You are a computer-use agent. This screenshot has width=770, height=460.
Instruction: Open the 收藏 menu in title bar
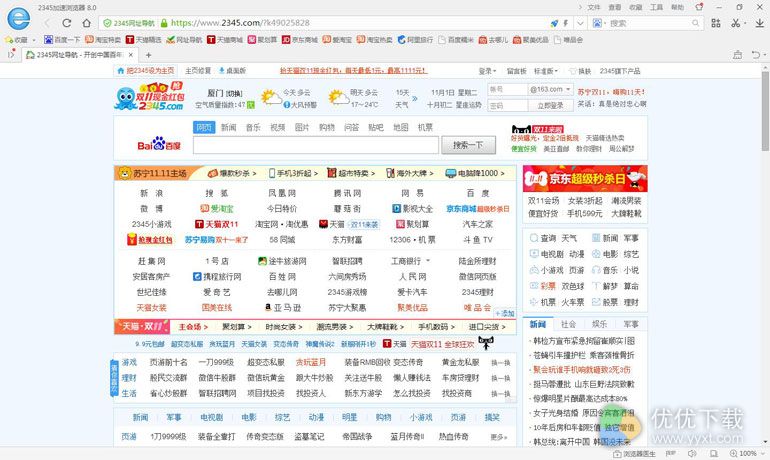(x=636, y=7)
